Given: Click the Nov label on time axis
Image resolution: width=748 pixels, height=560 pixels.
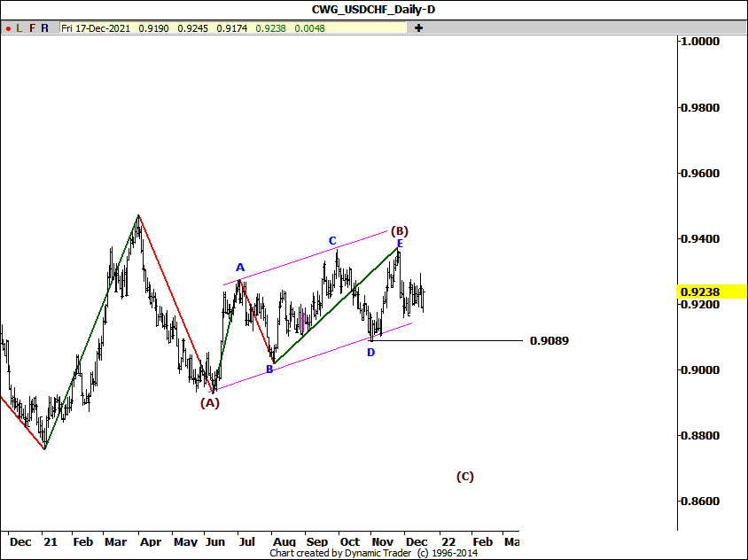Looking at the screenshot, I should (383, 542).
